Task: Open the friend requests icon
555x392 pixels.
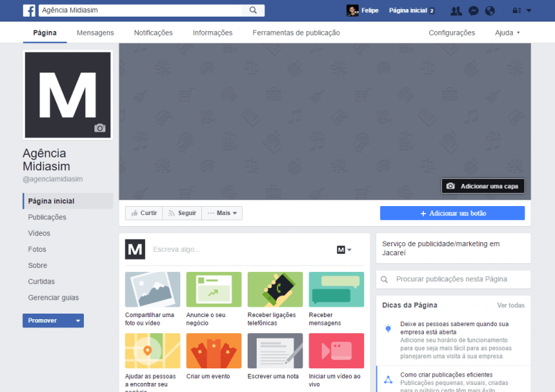Action: click(x=456, y=11)
